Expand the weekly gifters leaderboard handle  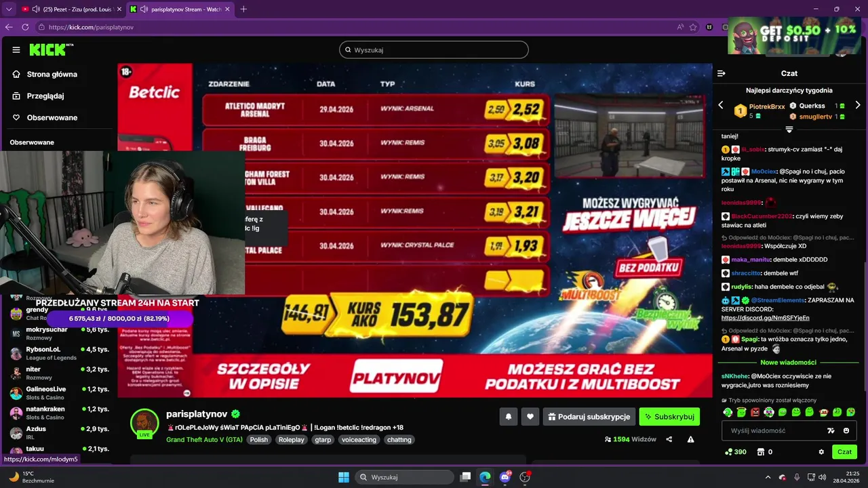(x=789, y=129)
